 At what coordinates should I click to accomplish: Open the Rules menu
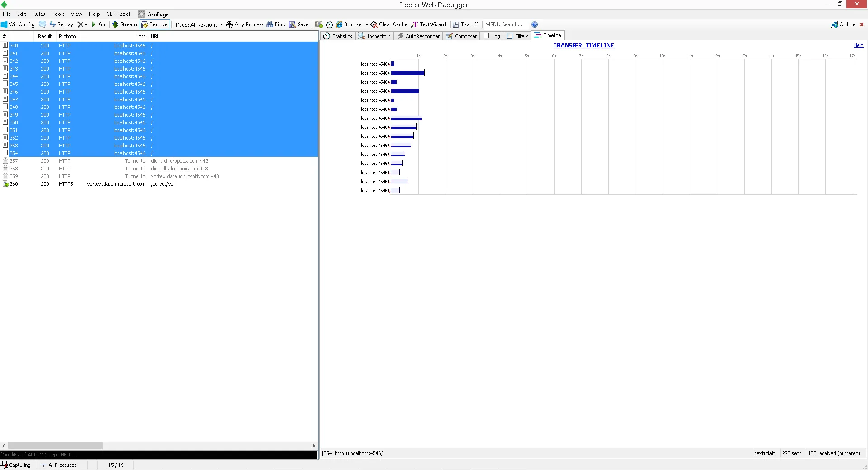[39, 14]
